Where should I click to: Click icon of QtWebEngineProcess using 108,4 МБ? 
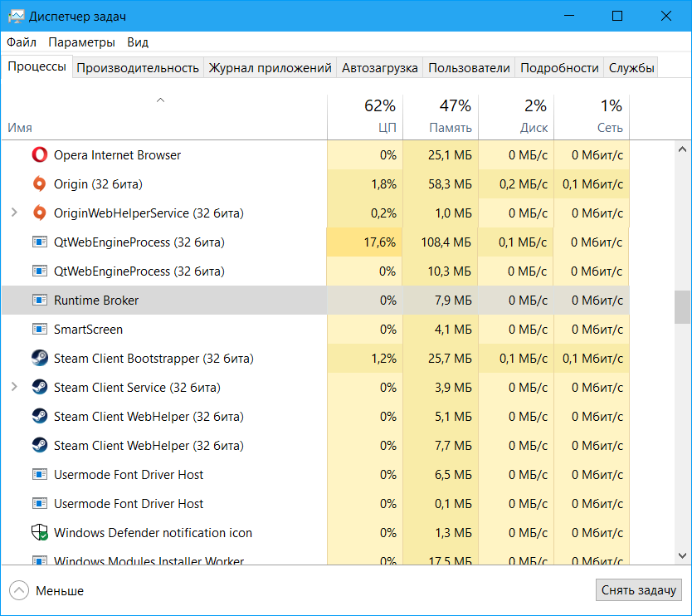tap(40, 242)
